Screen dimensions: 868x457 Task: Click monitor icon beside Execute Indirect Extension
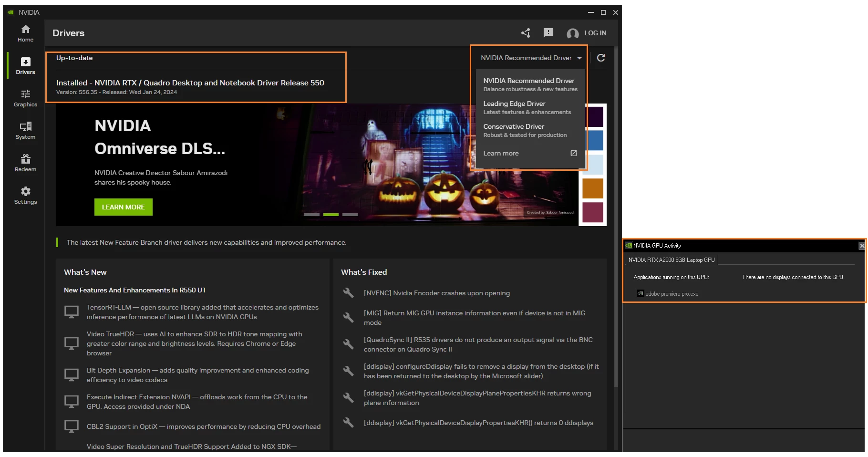[x=72, y=402]
